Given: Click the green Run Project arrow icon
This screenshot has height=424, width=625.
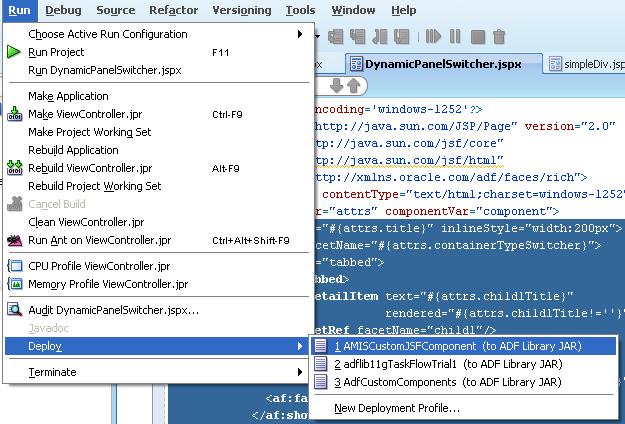Looking at the screenshot, I should 14,52.
